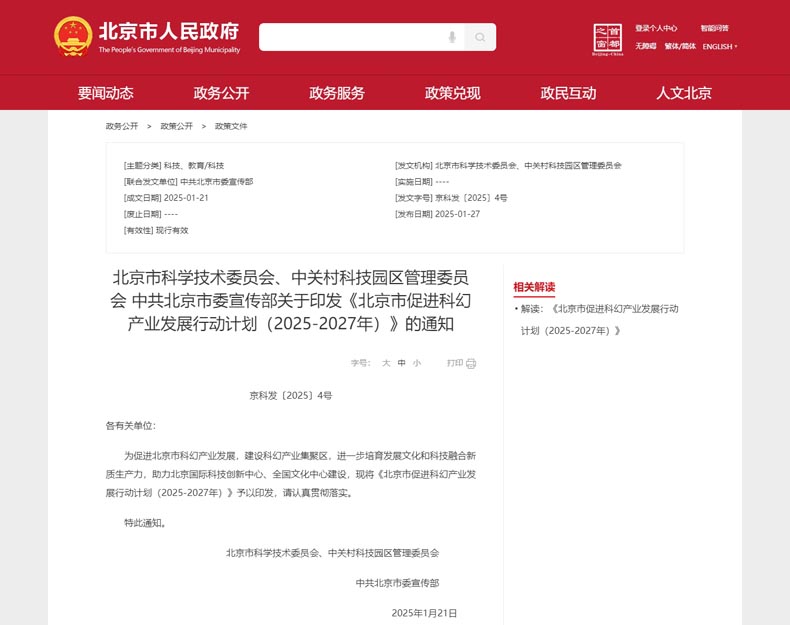790x625 pixels.
Task: Click the microphone voice search icon
Action: coord(452,37)
